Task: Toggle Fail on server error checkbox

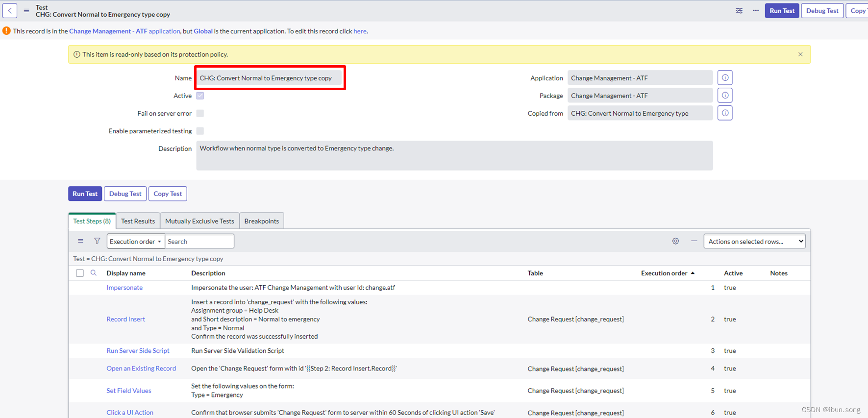Action: [200, 113]
